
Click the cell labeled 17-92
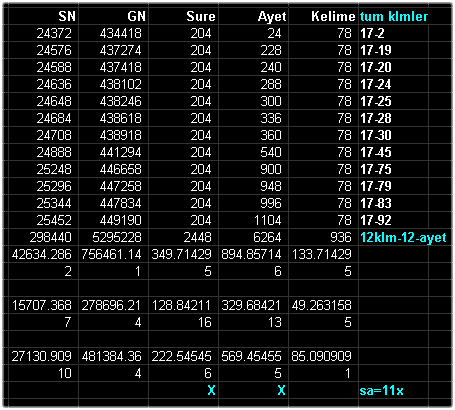(394, 220)
